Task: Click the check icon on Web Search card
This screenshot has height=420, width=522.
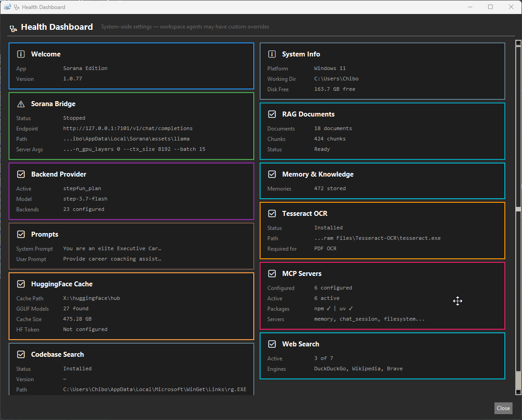Action: pyautogui.click(x=272, y=344)
